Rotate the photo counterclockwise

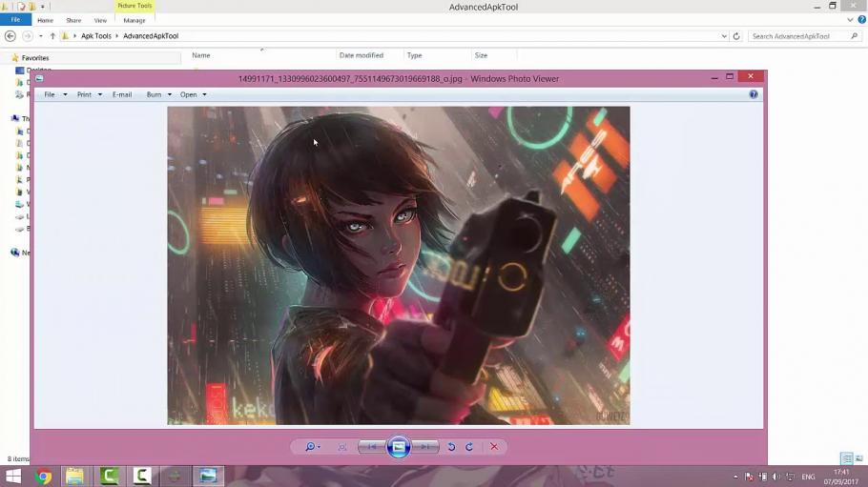(451, 447)
